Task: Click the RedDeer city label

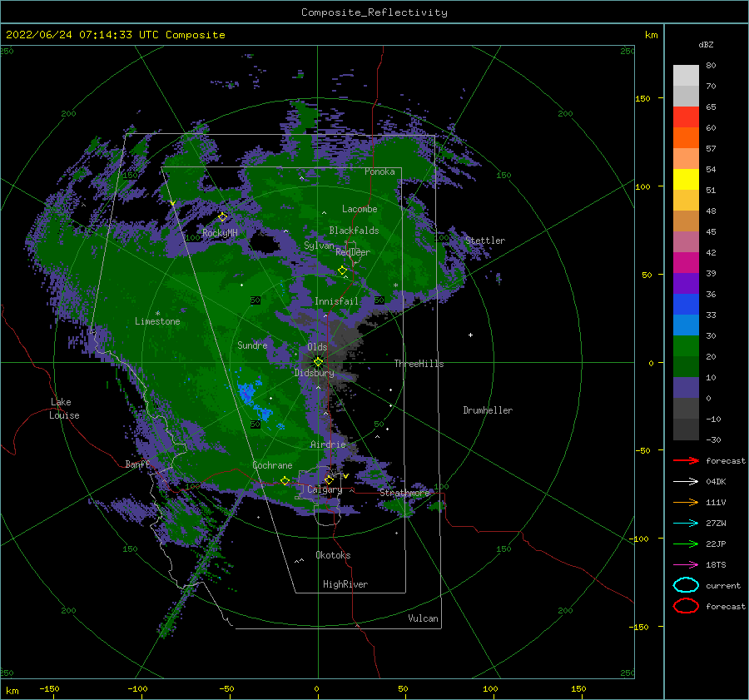Action: [x=353, y=252]
